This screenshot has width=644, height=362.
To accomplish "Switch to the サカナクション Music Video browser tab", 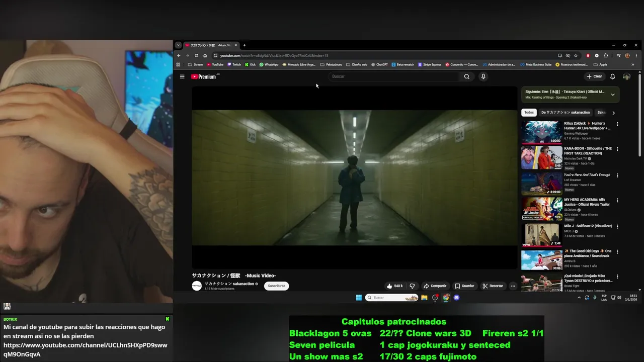I will pyautogui.click(x=210, y=45).
